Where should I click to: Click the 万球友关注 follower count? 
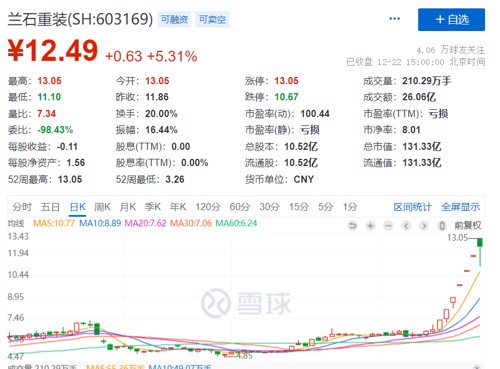click(451, 50)
